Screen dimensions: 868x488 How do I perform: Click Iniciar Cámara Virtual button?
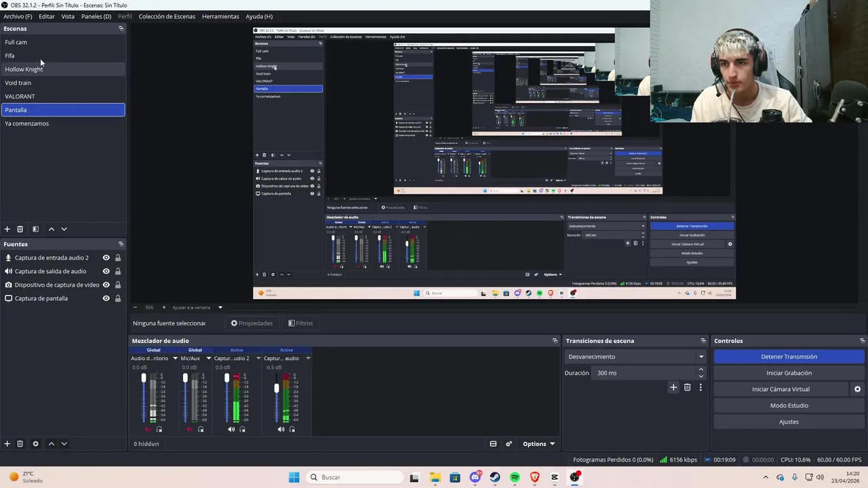pyautogui.click(x=781, y=389)
